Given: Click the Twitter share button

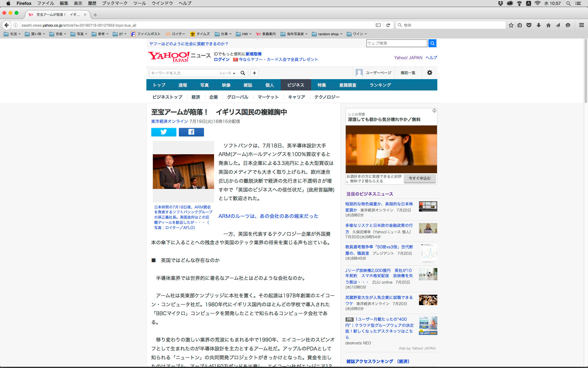Looking at the screenshot, I should [x=164, y=132].
